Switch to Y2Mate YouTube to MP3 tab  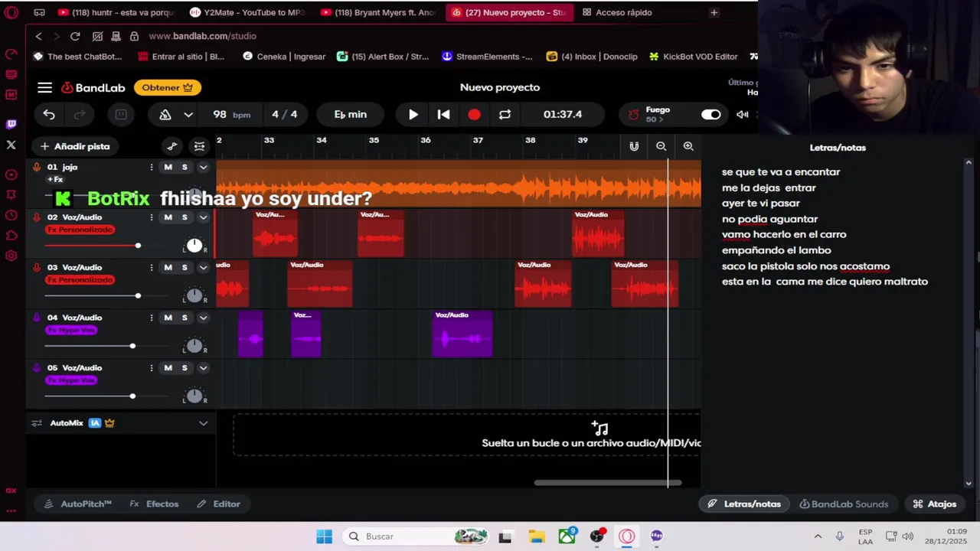247,12
